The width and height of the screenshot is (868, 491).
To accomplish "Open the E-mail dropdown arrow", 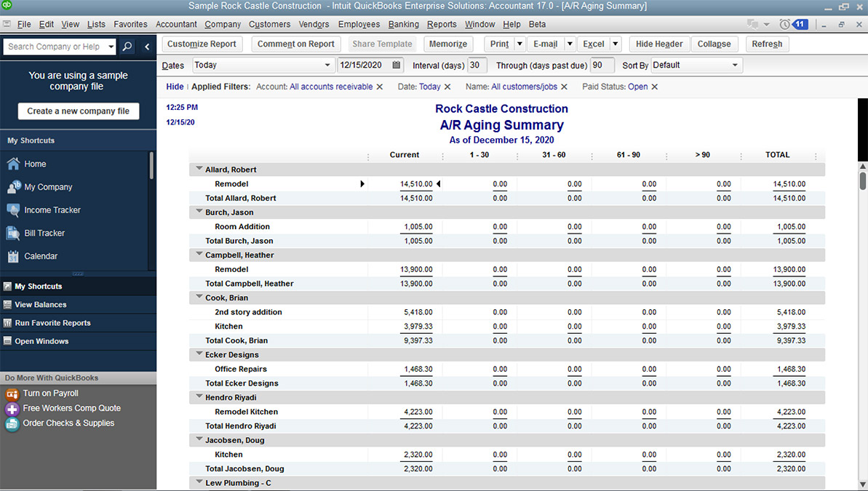I will click(x=570, y=44).
